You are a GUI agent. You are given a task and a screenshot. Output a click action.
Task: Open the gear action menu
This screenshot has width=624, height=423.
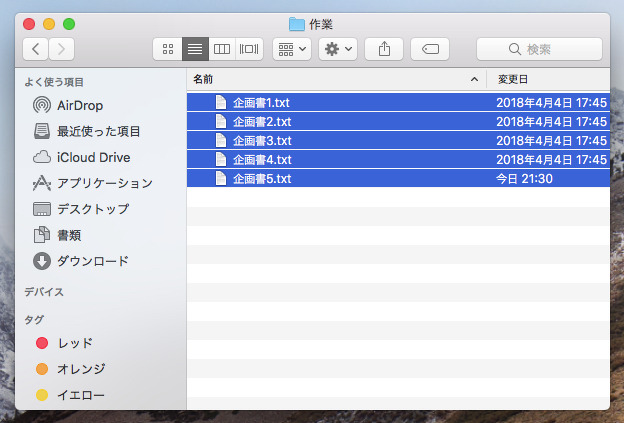(337, 48)
